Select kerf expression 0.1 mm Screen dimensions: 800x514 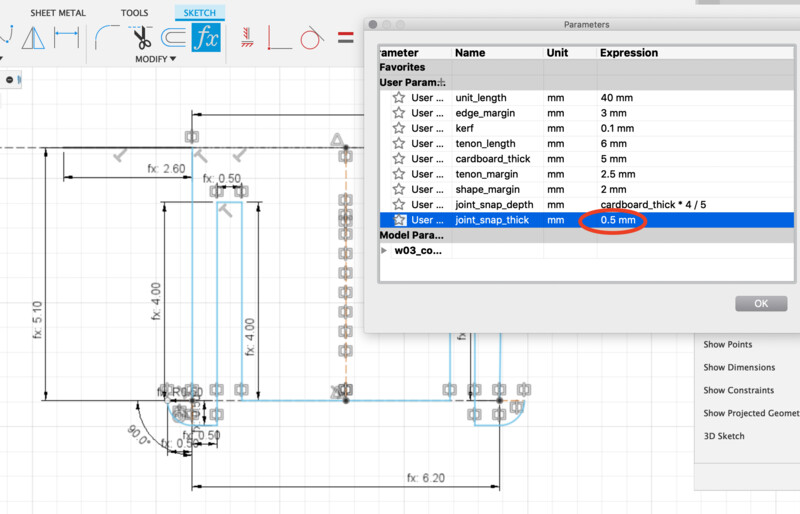[617, 128]
